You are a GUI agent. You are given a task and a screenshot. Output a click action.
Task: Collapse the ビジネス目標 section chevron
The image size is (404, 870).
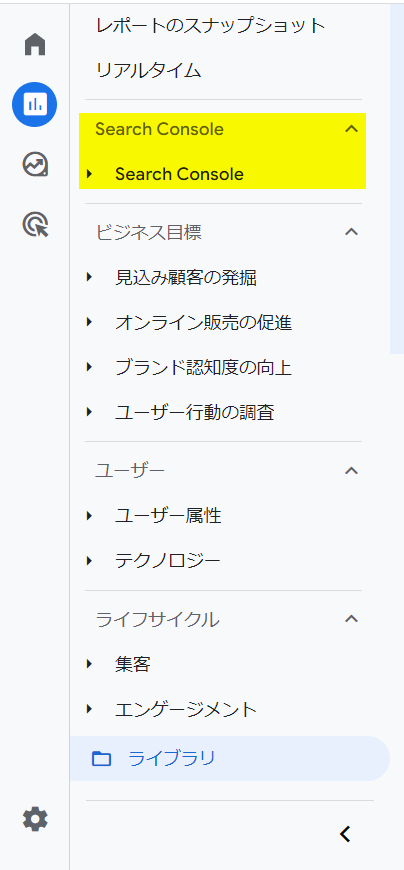coord(351,232)
